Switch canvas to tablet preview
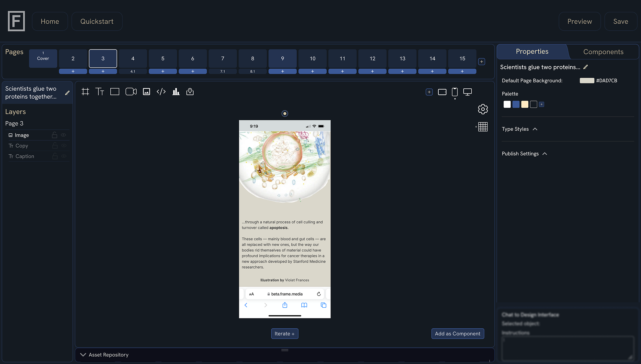 coord(442,92)
